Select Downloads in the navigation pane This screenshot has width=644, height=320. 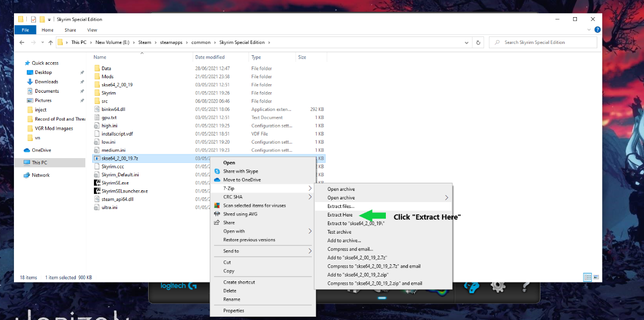coord(46,81)
